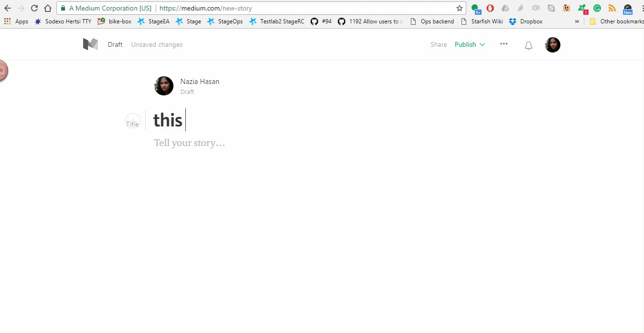Open the Ops backend bookmark
The width and height of the screenshot is (644, 333).
(x=432, y=21)
